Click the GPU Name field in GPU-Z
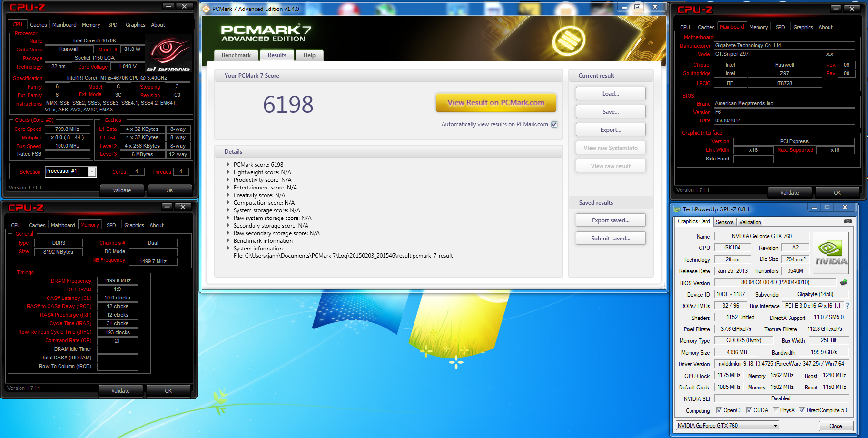The width and height of the screenshot is (868, 438). 761,236
